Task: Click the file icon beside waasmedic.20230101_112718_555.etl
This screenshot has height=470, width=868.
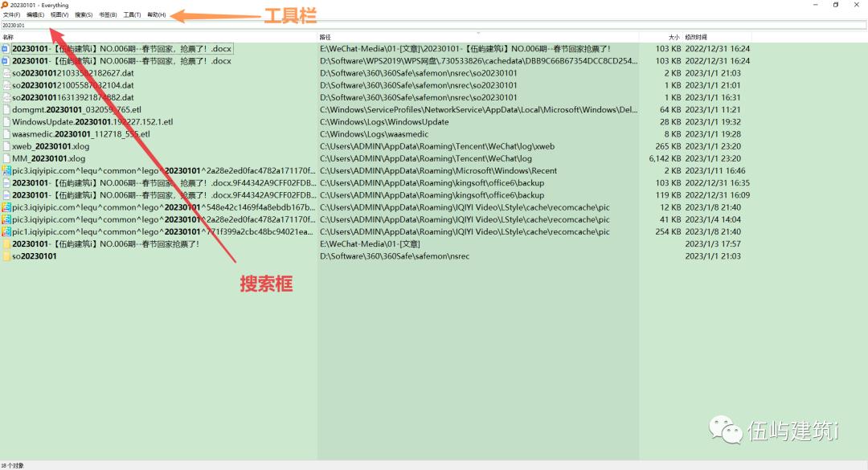Action: pyautogui.click(x=8, y=133)
